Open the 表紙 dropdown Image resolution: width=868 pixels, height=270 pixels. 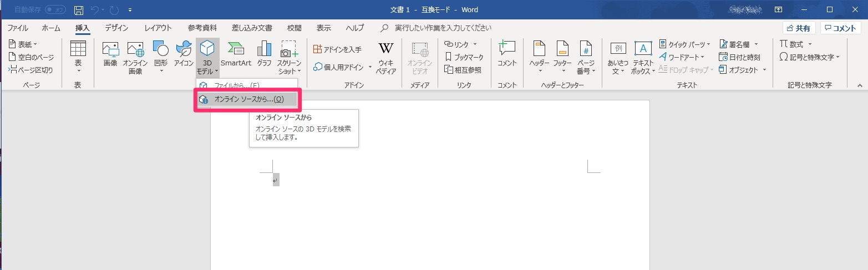(23, 44)
